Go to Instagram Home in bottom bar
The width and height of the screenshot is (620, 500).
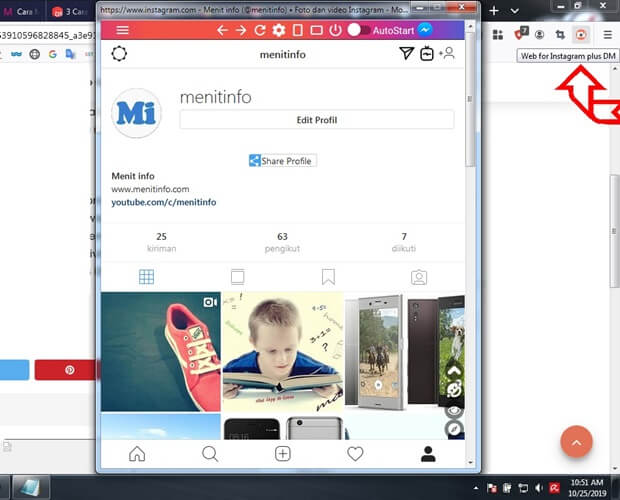pyautogui.click(x=137, y=454)
